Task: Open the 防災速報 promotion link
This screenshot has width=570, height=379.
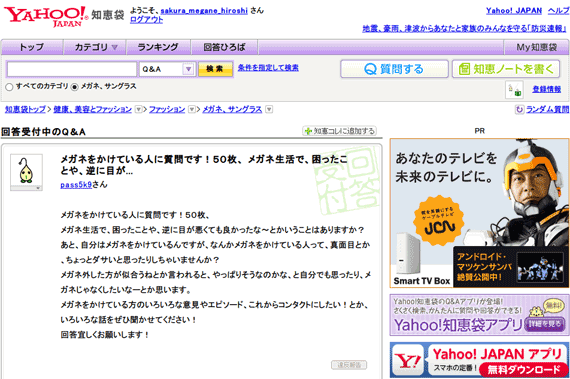Action: [464, 28]
